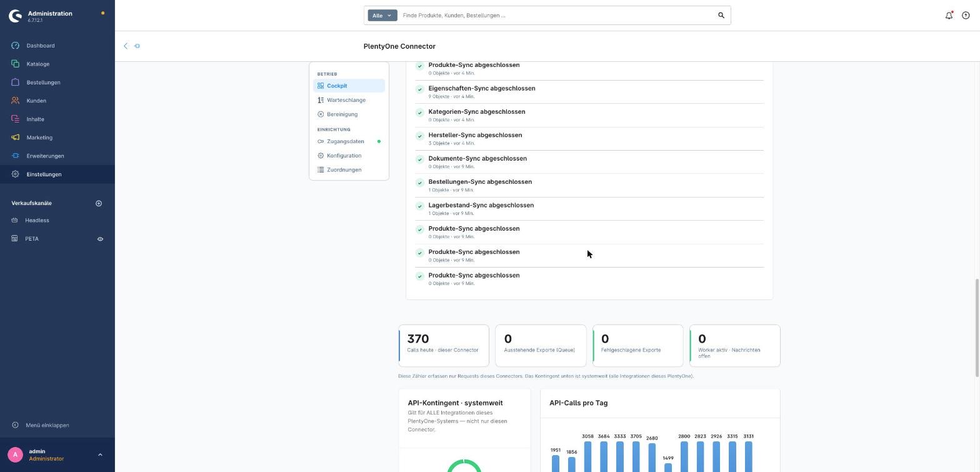Click the Inhalte icon in the sidebar
Screen dimensions: 980x472
point(15,119)
